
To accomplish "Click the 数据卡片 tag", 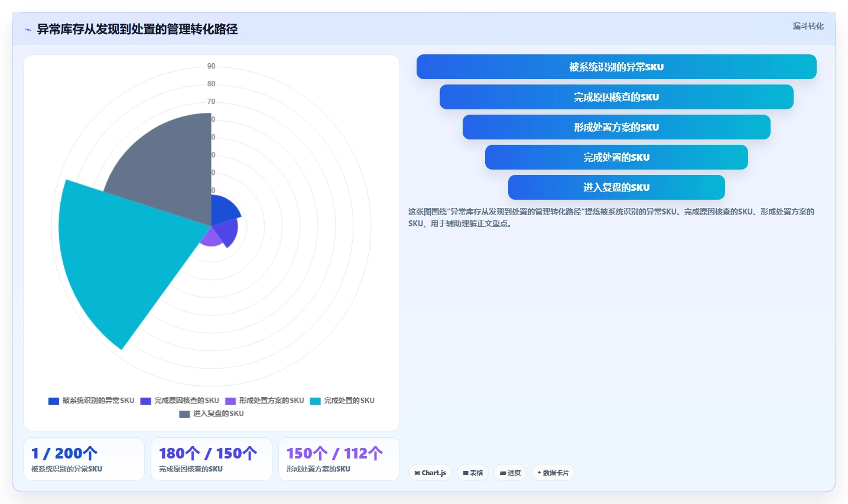I will coord(553,473).
